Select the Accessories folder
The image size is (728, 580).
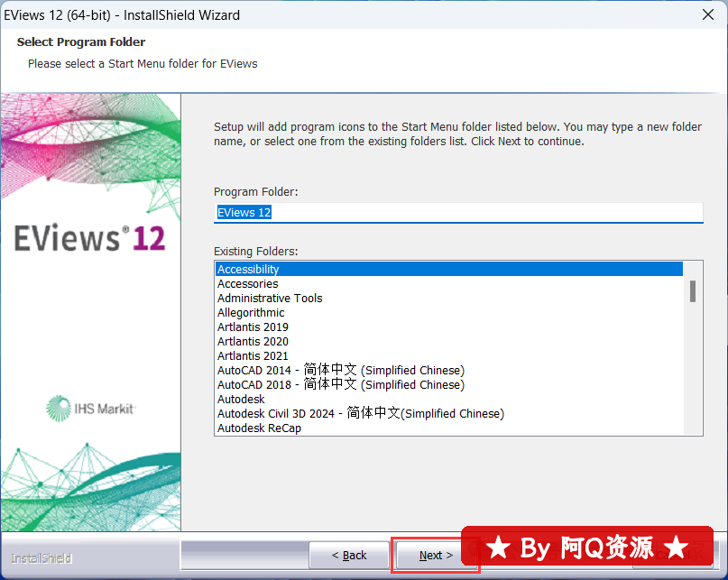point(248,283)
